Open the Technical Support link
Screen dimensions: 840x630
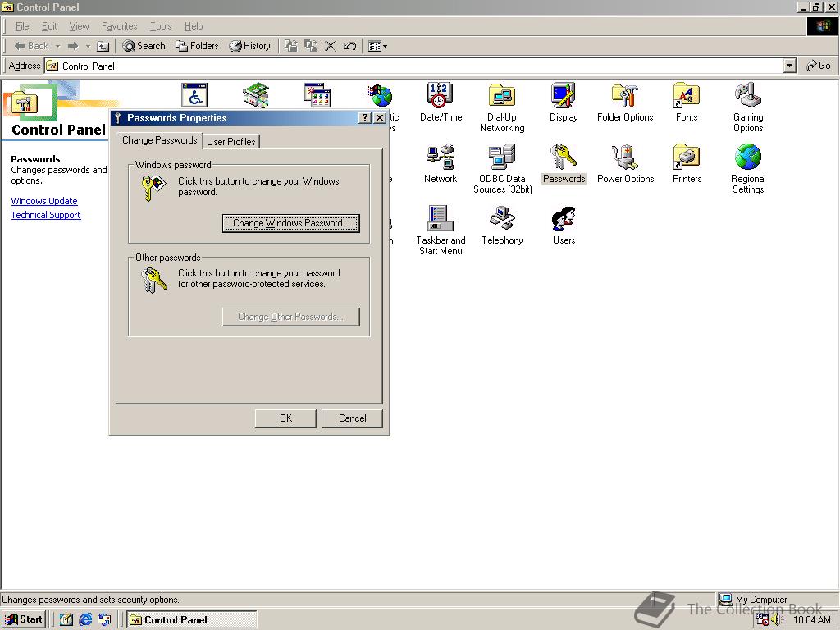click(x=46, y=215)
